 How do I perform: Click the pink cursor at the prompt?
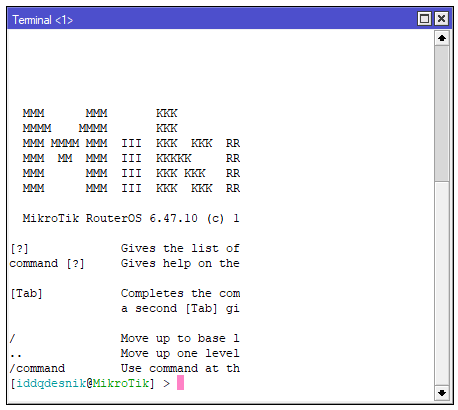coord(180,382)
